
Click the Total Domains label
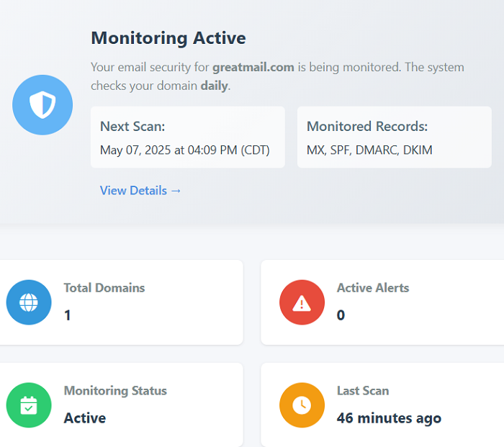click(104, 288)
